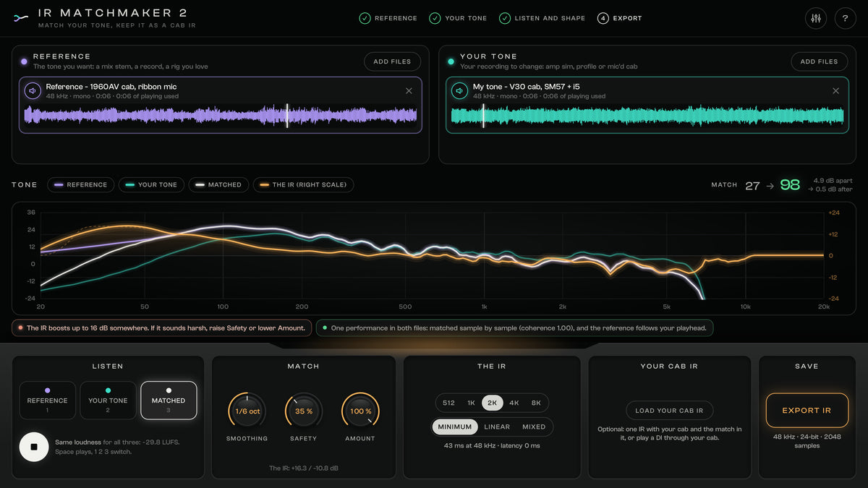Click the Safety knob at 35 %
This screenshot has height=488, width=868.
[303, 411]
